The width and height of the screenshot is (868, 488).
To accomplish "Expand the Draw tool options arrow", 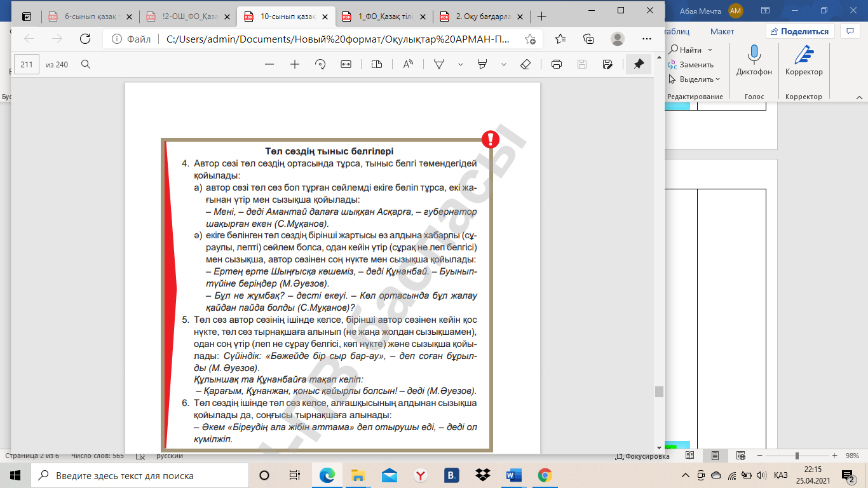I will coord(461,64).
